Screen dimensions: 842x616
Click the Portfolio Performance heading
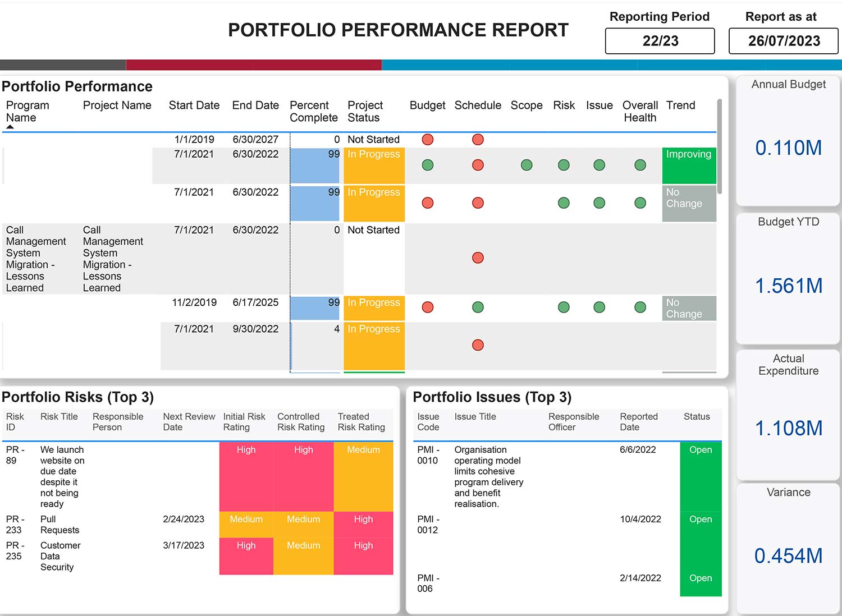click(77, 86)
